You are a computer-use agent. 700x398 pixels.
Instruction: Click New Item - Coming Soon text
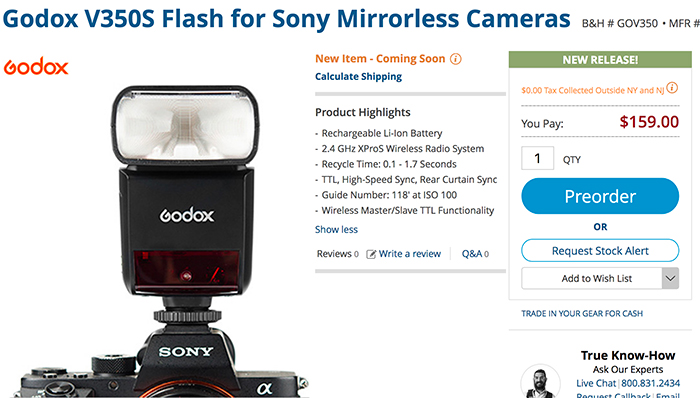tap(380, 59)
